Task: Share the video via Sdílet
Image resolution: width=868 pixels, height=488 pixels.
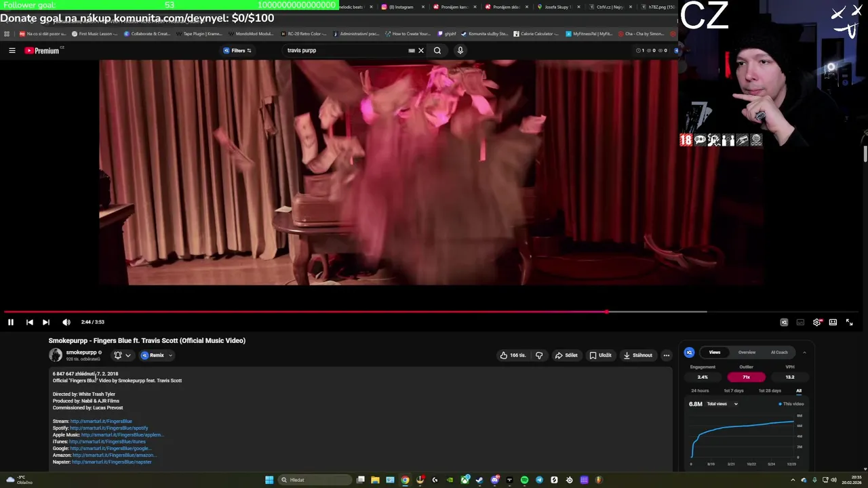Action: (x=566, y=355)
